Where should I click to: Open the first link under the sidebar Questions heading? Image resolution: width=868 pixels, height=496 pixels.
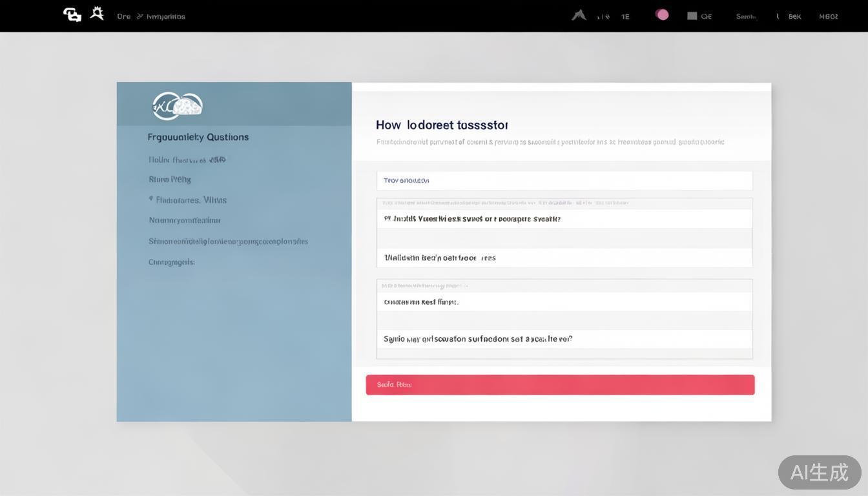click(187, 160)
